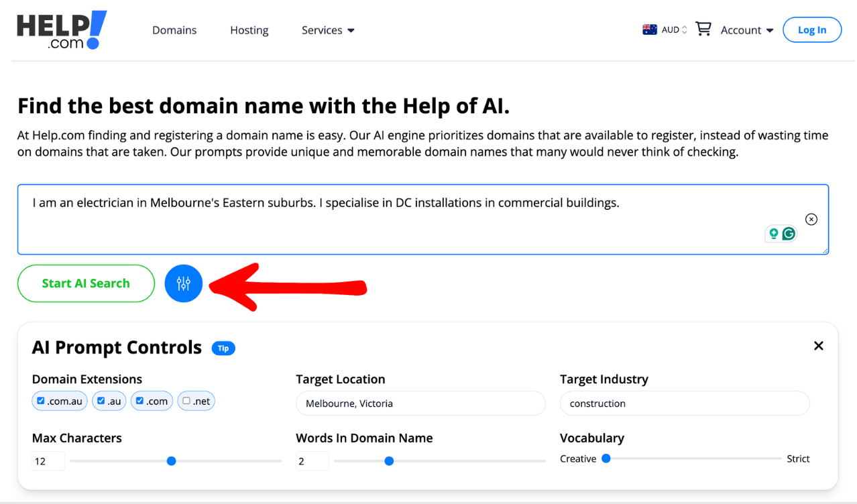Click the Help.com logo
Image resolution: width=857 pixels, height=504 pixels.
[62, 30]
